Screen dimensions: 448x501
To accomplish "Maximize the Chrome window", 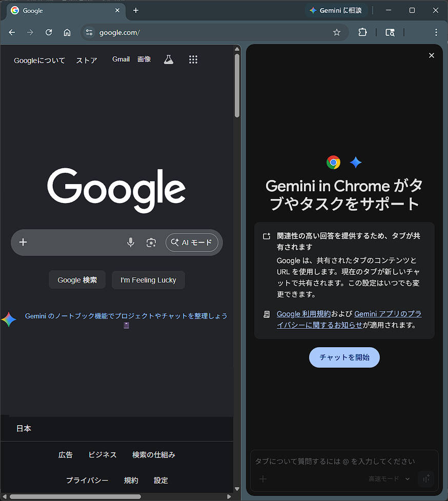I will tap(412, 10).
